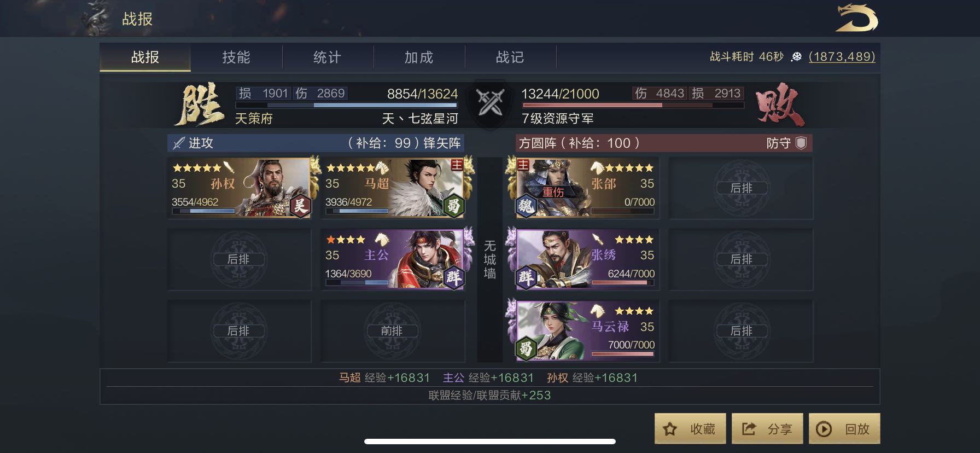Click the 魏 faction badge on 张郃's card
Image resolution: width=980 pixels, height=453 pixels.
point(526,206)
